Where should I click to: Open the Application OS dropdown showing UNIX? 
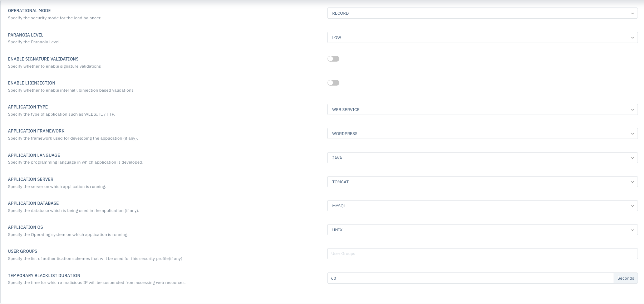482,230
